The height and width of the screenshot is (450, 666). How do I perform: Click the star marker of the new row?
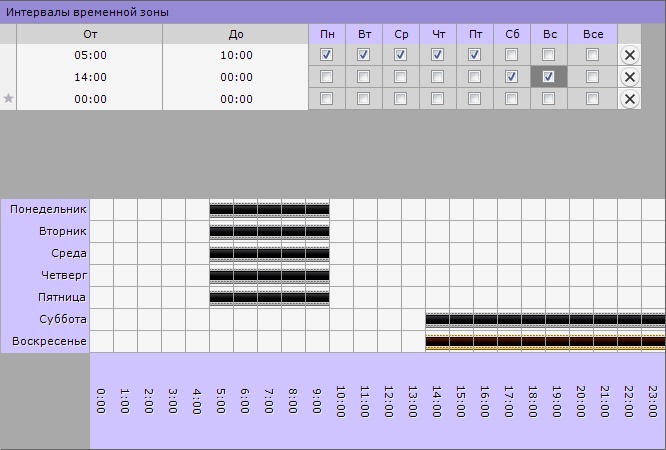click(x=9, y=98)
